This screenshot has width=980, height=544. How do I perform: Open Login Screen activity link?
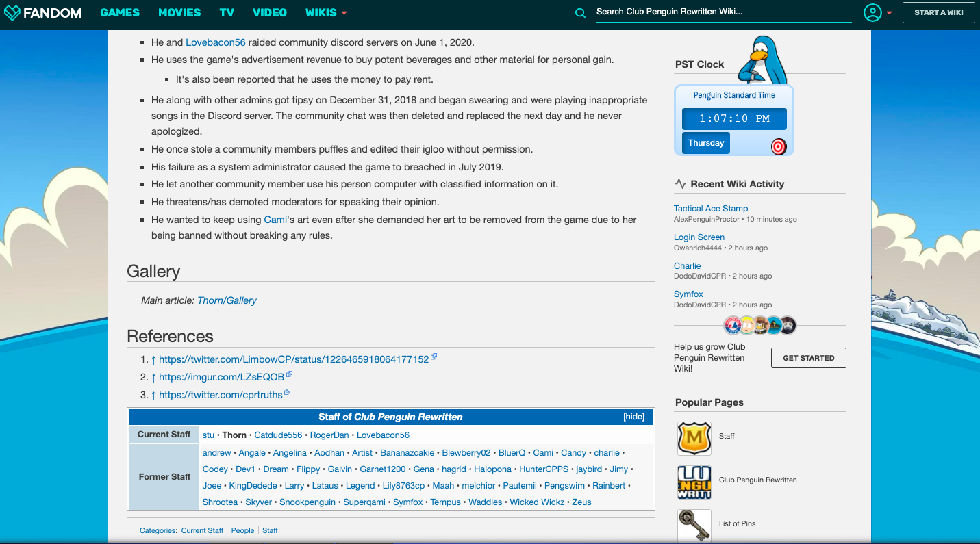pyautogui.click(x=699, y=237)
